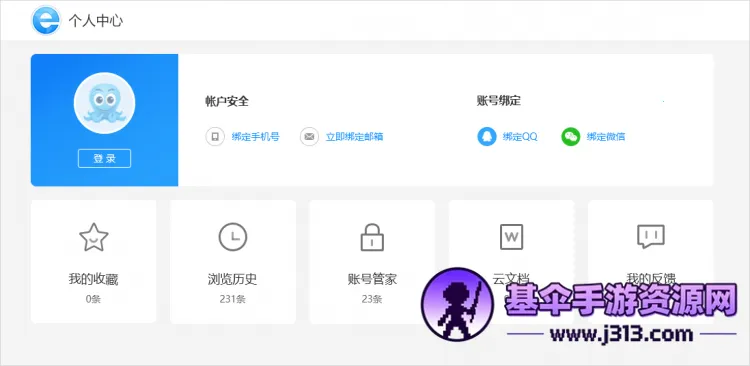Click the 23条 account count
Screen dimensions: 750x366
click(372, 299)
